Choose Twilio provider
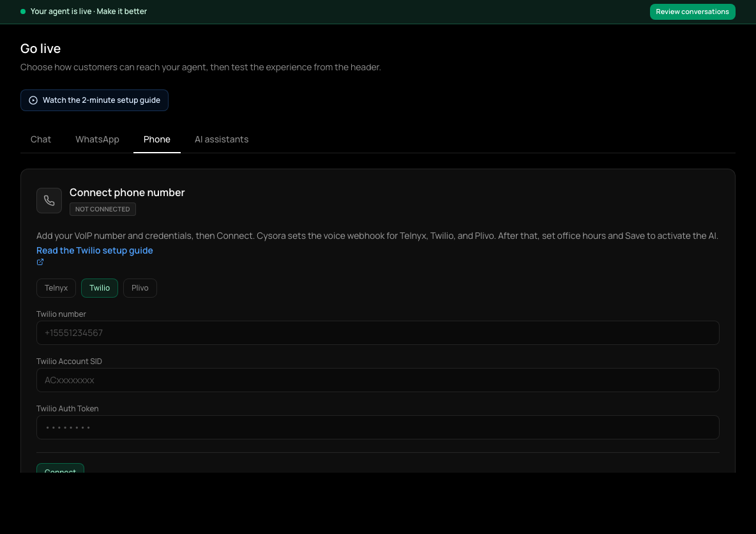 coord(100,288)
